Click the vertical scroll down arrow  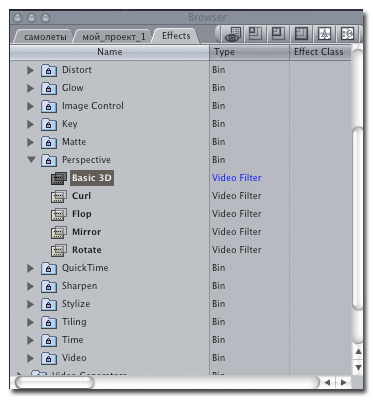tap(358, 367)
